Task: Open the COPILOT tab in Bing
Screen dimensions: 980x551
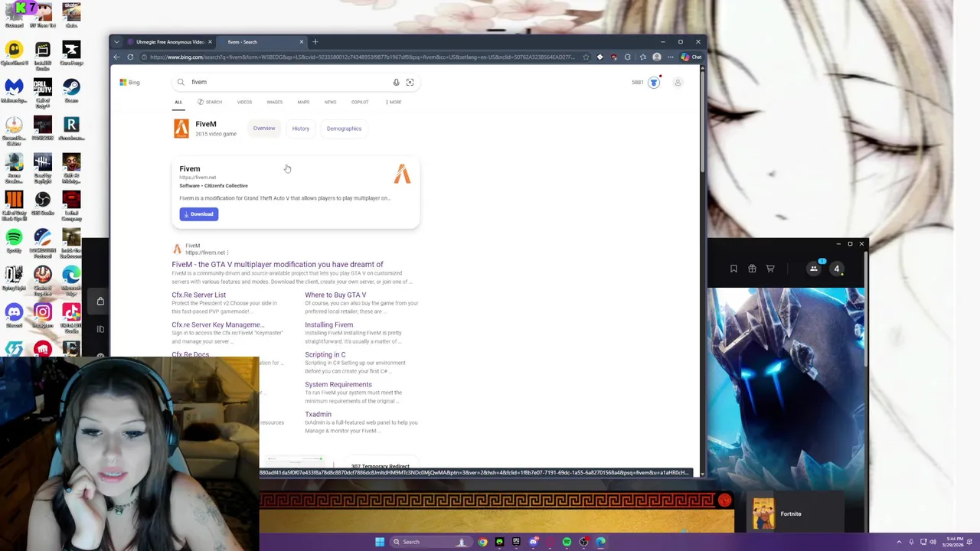Action: tap(360, 102)
